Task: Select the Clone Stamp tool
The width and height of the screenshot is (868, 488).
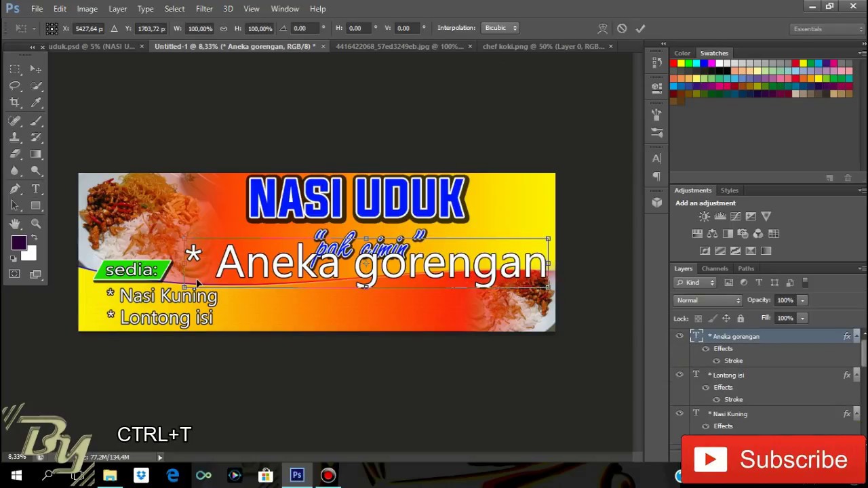Action: click(x=15, y=138)
